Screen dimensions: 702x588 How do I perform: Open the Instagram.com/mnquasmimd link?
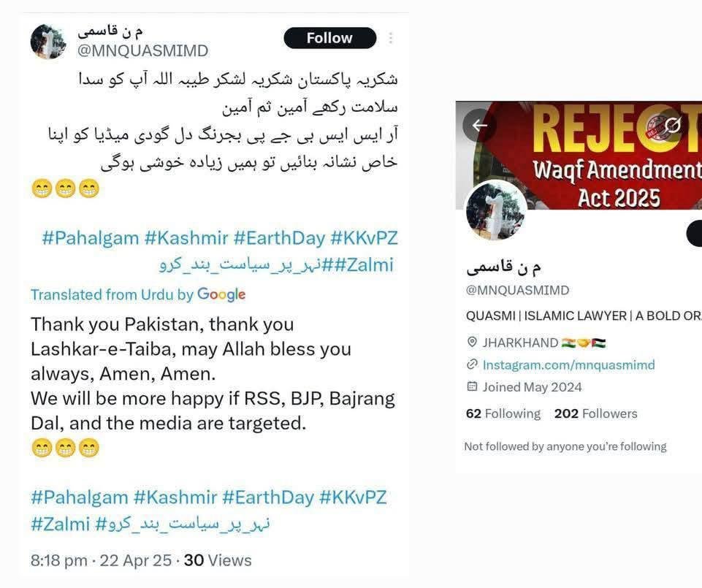(568, 364)
